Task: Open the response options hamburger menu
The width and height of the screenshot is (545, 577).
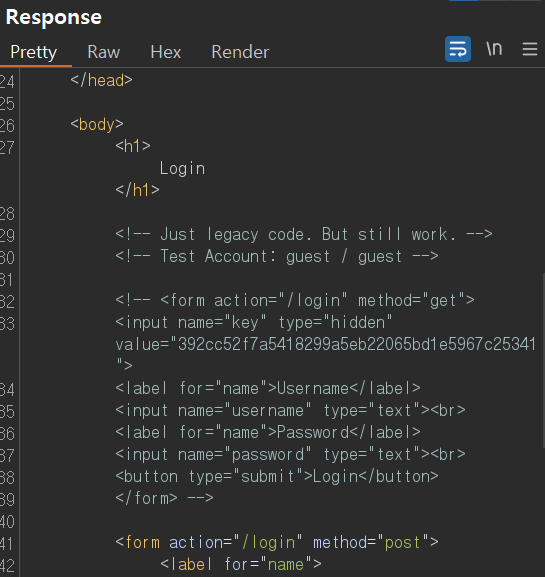Action: 530,49
